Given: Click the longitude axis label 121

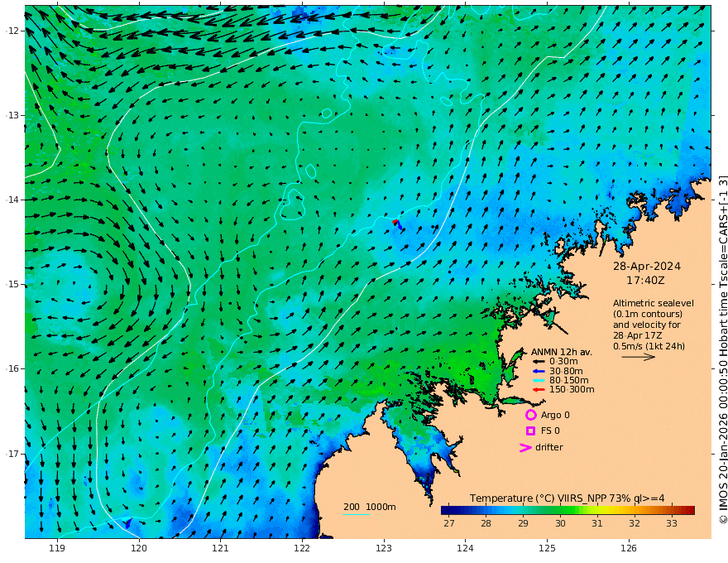Looking at the screenshot, I should (x=221, y=548).
